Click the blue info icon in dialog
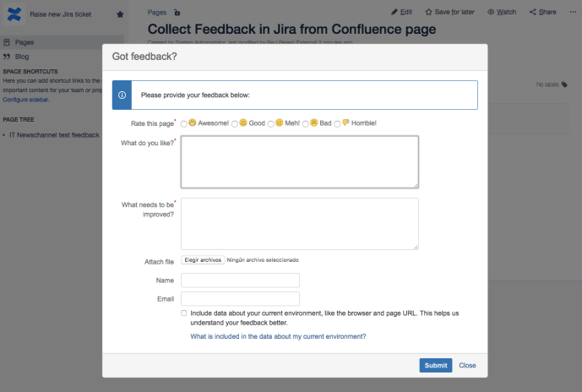This screenshot has width=582, height=392. click(122, 95)
